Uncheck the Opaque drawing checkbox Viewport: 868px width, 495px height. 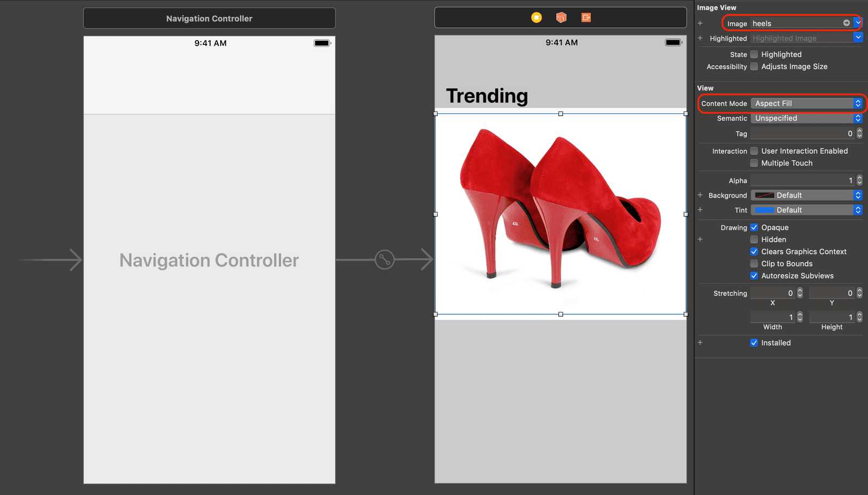754,227
